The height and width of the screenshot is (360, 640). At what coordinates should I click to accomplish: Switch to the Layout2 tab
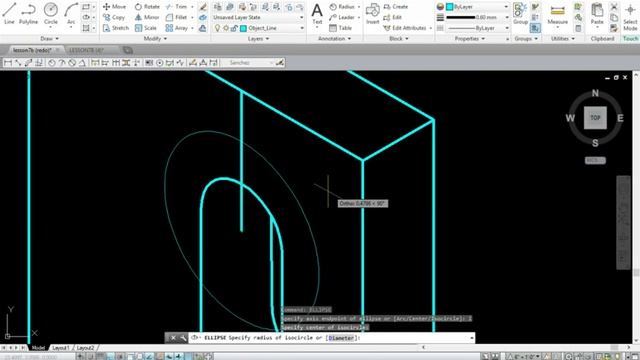(x=85, y=348)
